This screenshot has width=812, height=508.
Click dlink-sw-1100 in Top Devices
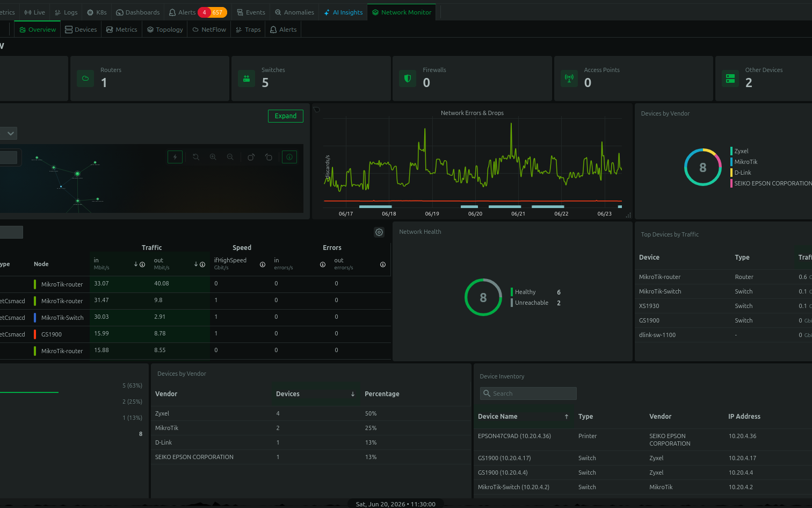coord(657,335)
